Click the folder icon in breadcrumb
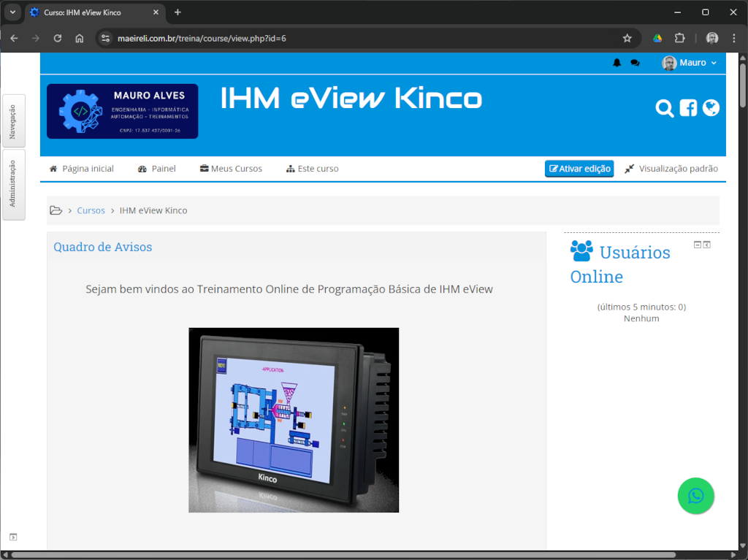The height and width of the screenshot is (560, 748). coord(56,210)
